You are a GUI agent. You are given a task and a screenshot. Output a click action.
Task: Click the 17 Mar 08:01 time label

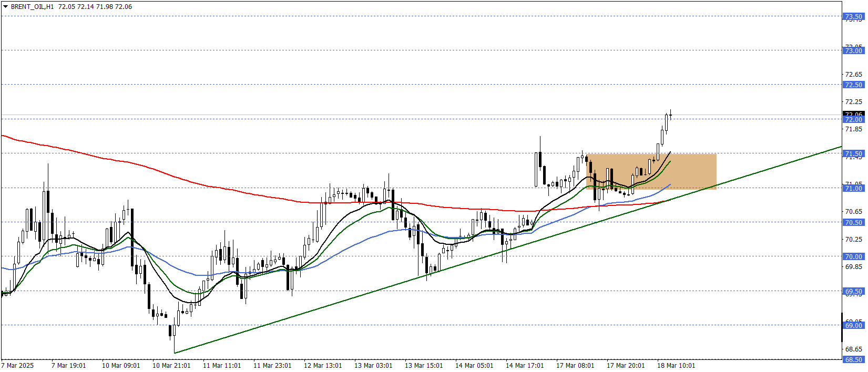[575, 365]
